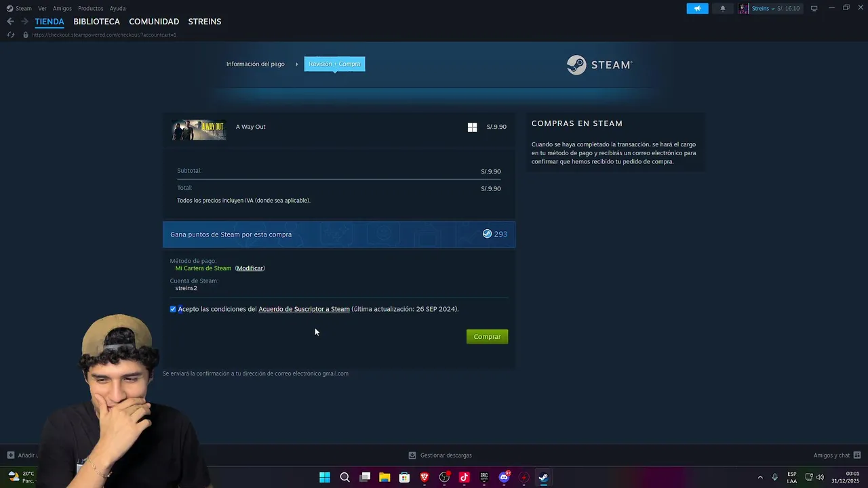Open TikTok app from taskbar
This screenshot has height=488, width=868.
[x=465, y=477]
